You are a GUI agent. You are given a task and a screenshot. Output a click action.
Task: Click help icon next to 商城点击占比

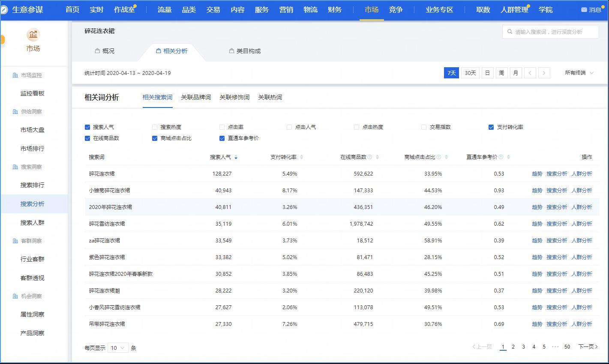click(x=439, y=157)
